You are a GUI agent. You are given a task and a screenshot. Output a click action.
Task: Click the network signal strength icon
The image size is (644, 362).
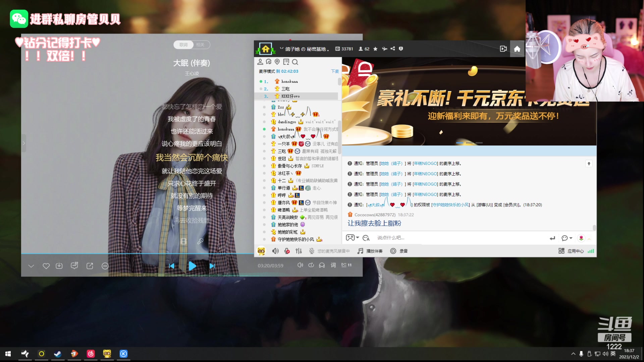point(591,251)
